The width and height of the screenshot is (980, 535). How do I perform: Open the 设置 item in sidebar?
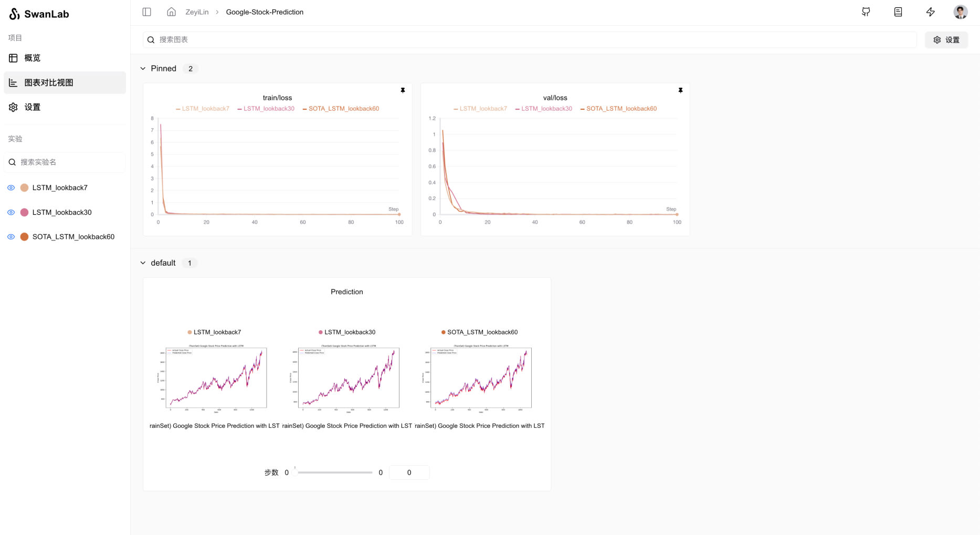point(65,107)
